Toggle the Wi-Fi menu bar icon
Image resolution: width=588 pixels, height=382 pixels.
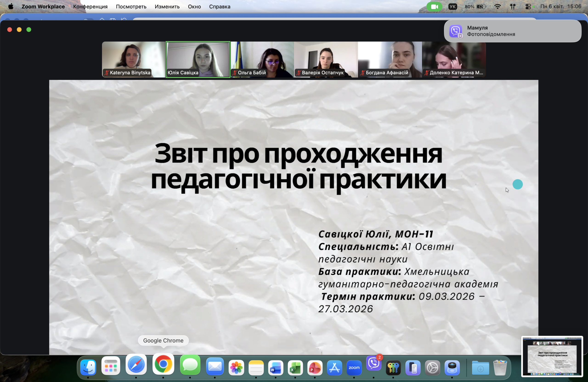pos(497,7)
